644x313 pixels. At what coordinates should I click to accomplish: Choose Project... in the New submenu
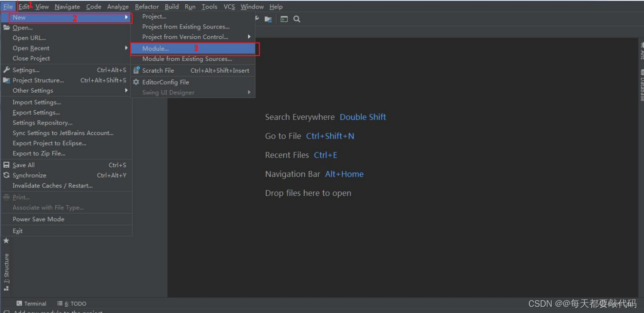point(193,17)
